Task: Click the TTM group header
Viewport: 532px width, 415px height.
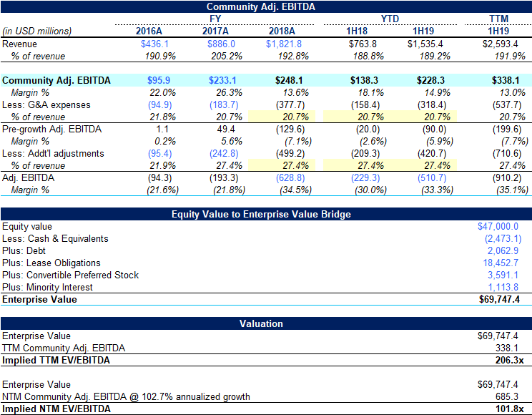Action: 498,19
